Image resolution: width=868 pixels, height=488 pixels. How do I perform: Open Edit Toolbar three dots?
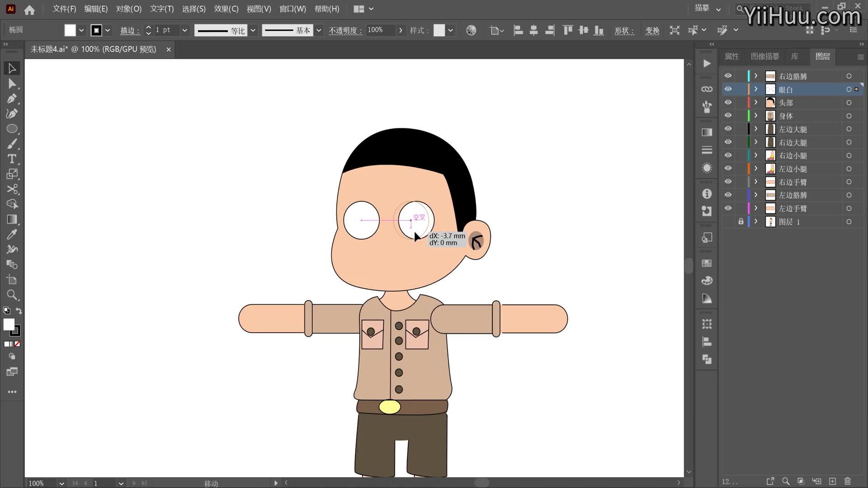(x=12, y=392)
